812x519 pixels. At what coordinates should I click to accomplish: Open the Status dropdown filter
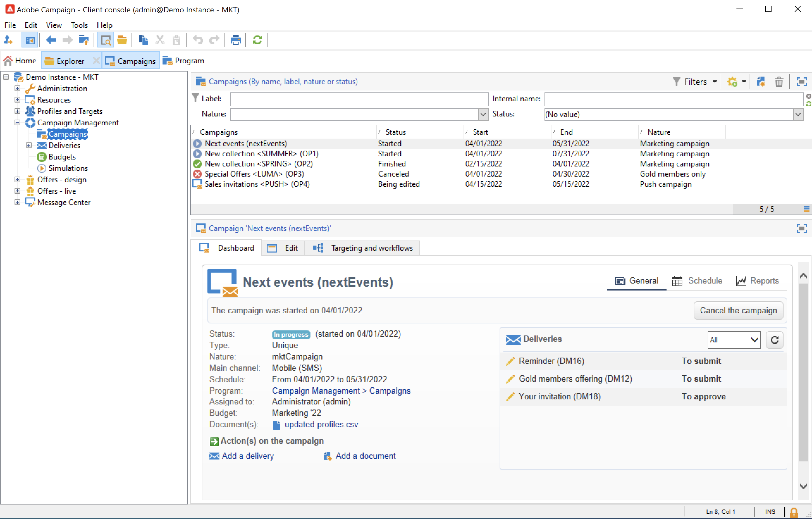[797, 114]
